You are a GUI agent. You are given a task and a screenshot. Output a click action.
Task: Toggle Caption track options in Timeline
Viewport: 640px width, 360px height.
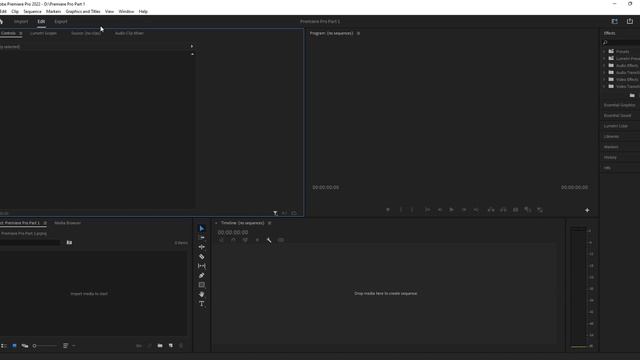(x=281, y=240)
